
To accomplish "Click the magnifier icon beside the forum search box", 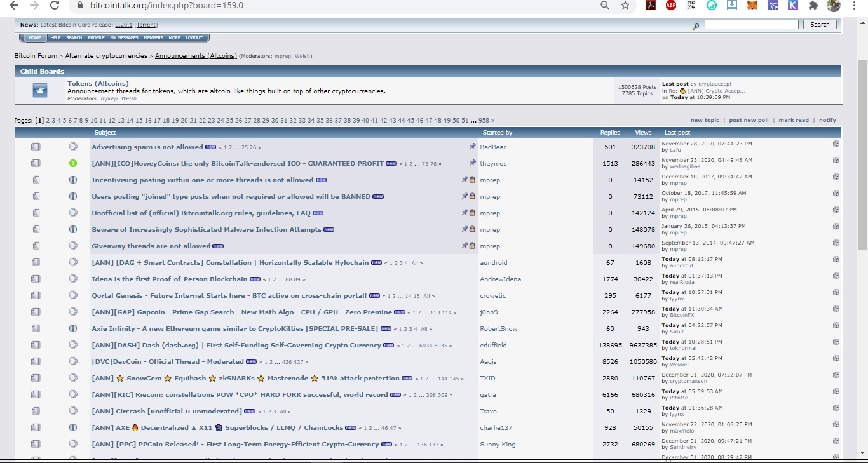I will pos(696,26).
